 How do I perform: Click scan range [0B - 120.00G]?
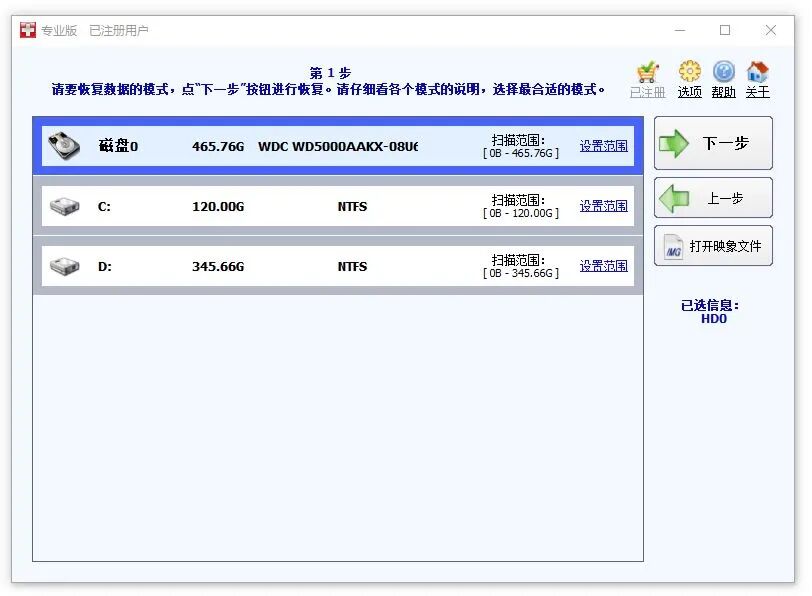click(521, 213)
